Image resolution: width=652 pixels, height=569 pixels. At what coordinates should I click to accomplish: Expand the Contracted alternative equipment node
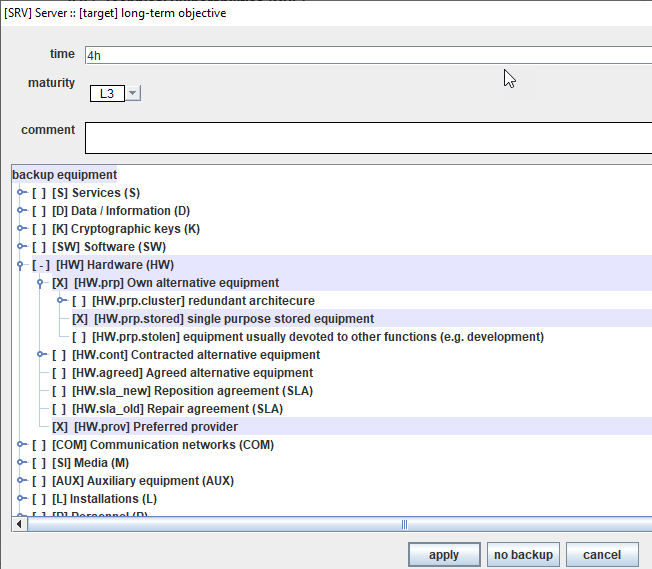point(41,355)
